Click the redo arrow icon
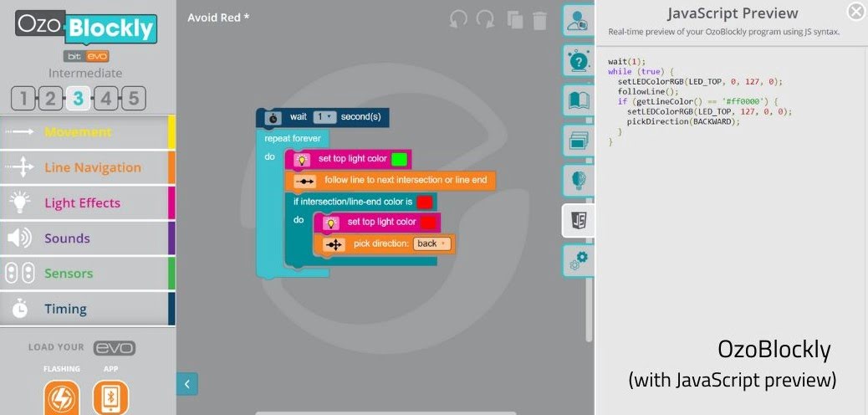Image resolution: width=868 pixels, height=415 pixels. [486, 20]
